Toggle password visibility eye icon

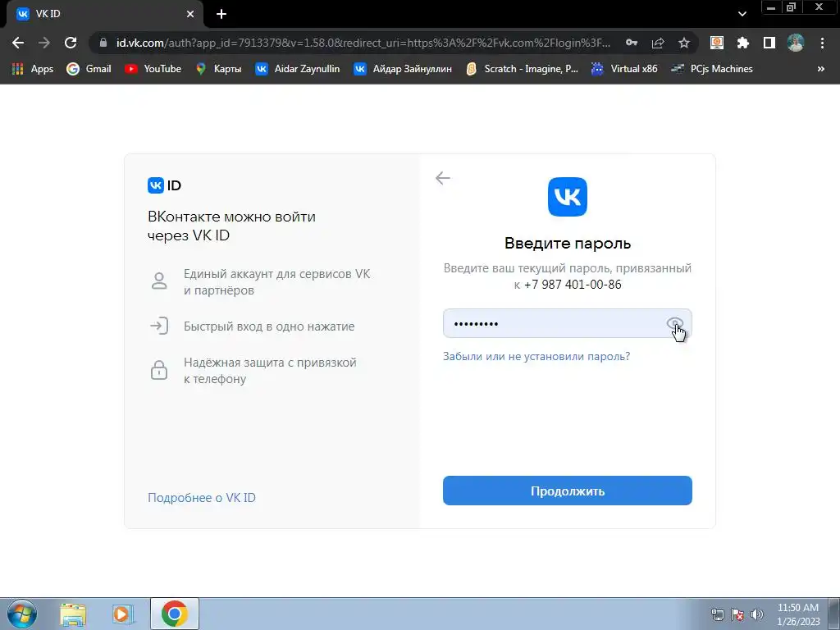point(674,323)
